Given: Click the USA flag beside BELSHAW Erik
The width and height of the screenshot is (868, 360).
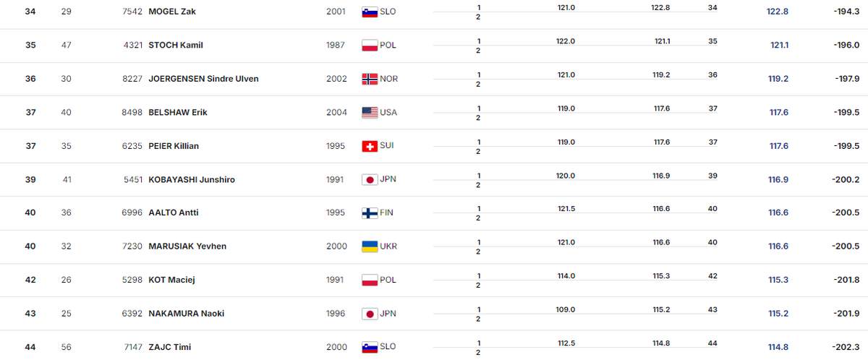Looking at the screenshot, I should tap(370, 112).
